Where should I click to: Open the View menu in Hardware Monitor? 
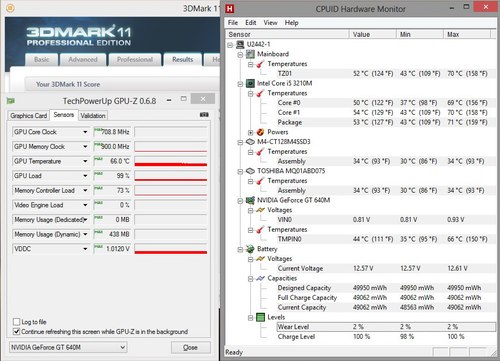pos(270,23)
